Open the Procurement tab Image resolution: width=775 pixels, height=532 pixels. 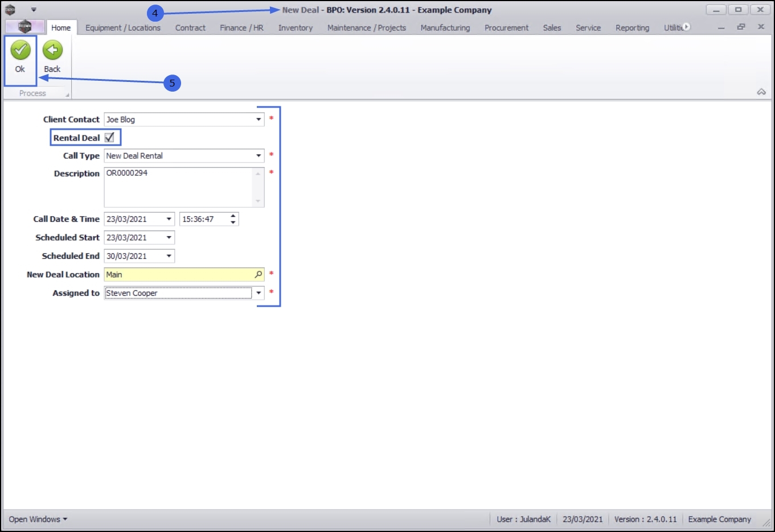[506, 27]
